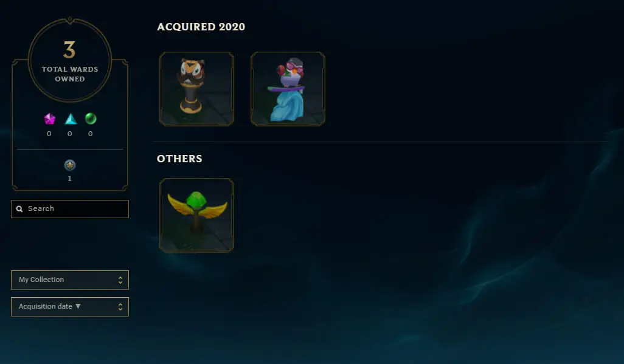Click the Acquisition date dropdown arrows
624x364 pixels.
[120, 307]
